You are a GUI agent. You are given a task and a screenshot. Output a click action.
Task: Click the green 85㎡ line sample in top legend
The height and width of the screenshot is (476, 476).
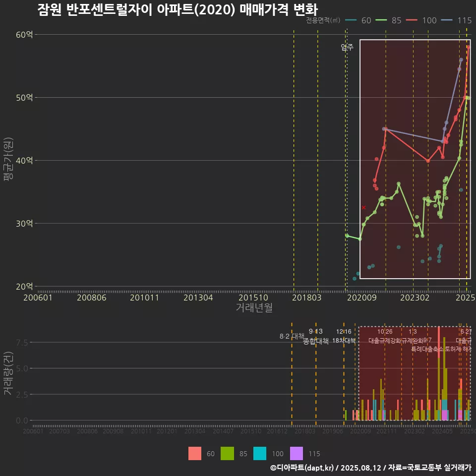(x=381, y=20)
